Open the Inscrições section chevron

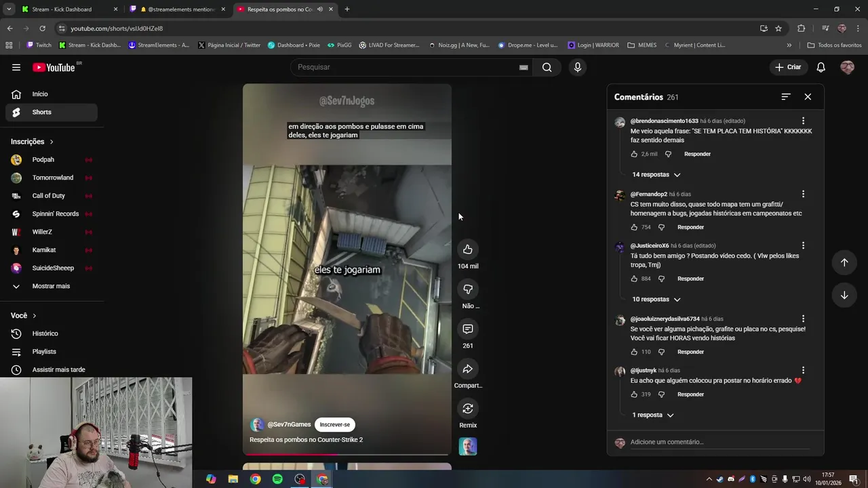click(x=51, y=142)
